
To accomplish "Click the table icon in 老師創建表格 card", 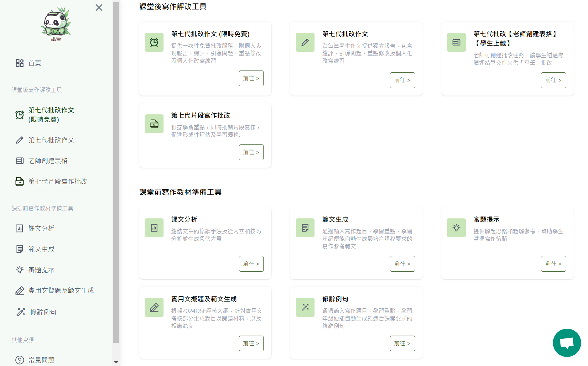I will pos(456,42).
